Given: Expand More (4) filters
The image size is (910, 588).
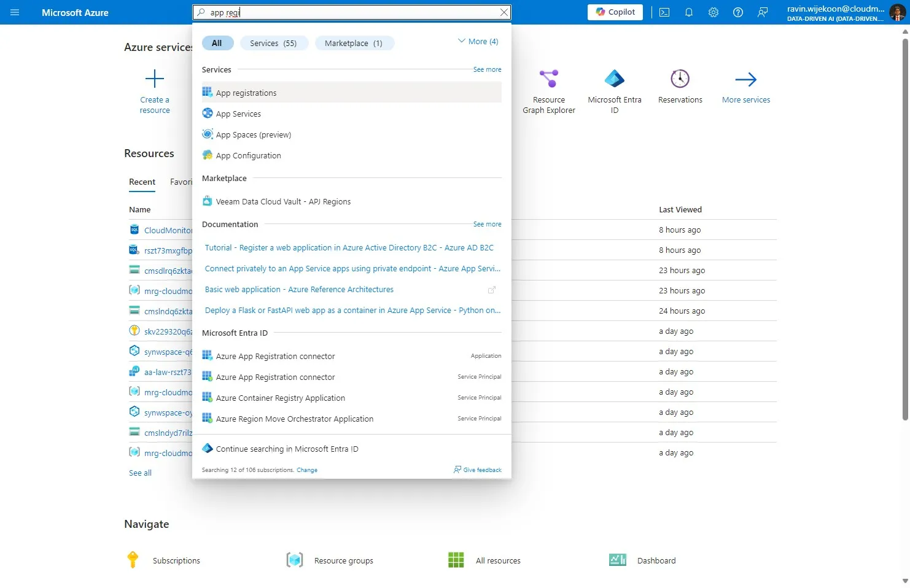Looking at the screenshot, I should pyautogui.click(x=478, y=41).
